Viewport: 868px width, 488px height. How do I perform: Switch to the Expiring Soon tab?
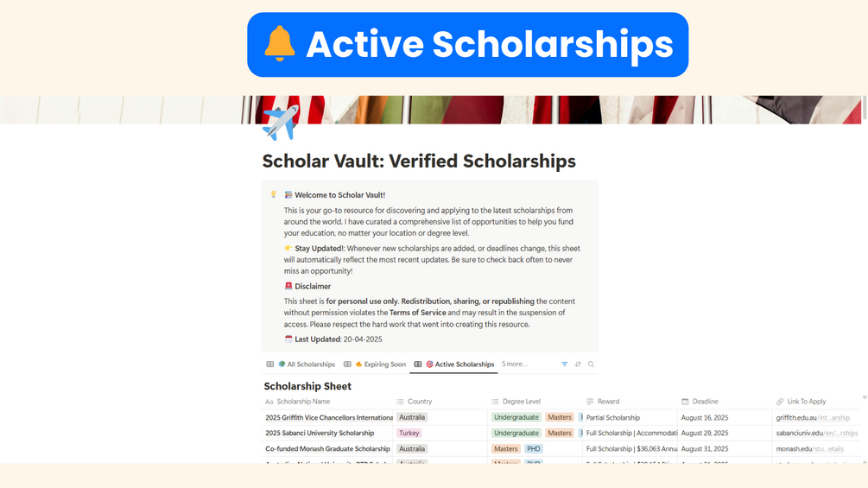pos(379,364)
